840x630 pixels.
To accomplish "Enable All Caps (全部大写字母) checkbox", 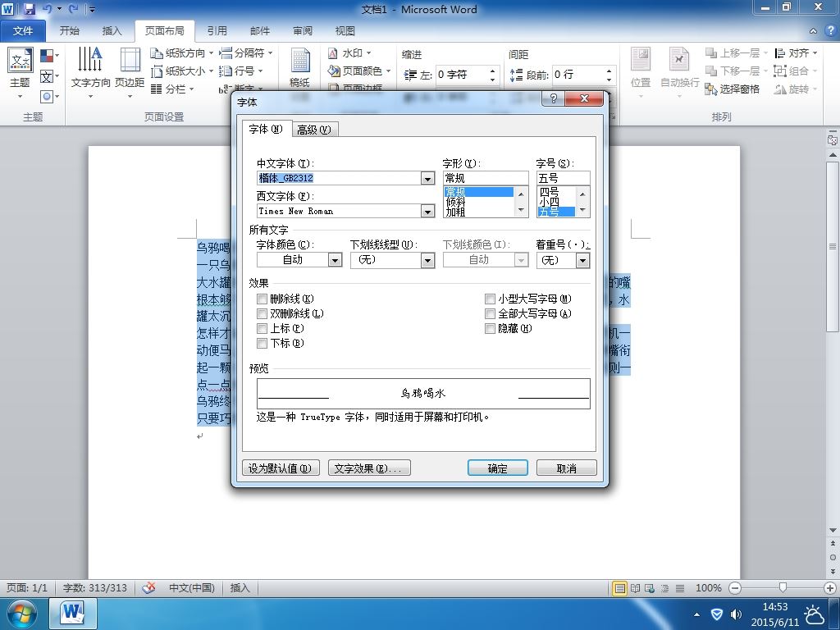I will pyautogui.click(x=490, y=314).
